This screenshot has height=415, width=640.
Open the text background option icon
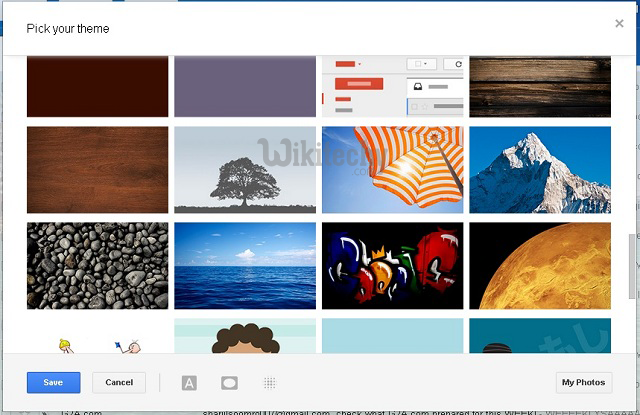tap(189, 383)
